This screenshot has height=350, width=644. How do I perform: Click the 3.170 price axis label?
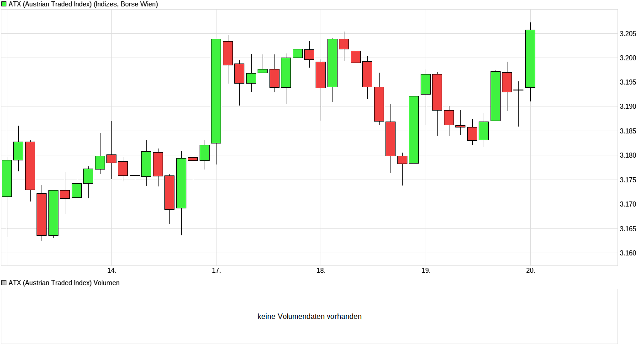[628, 204]
